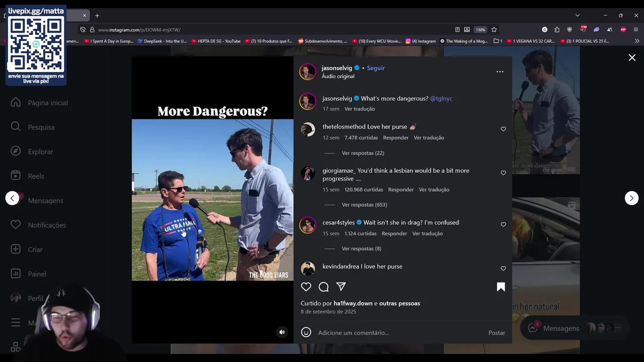
Task: Click the emoji smiley icon
Action: 306,332
